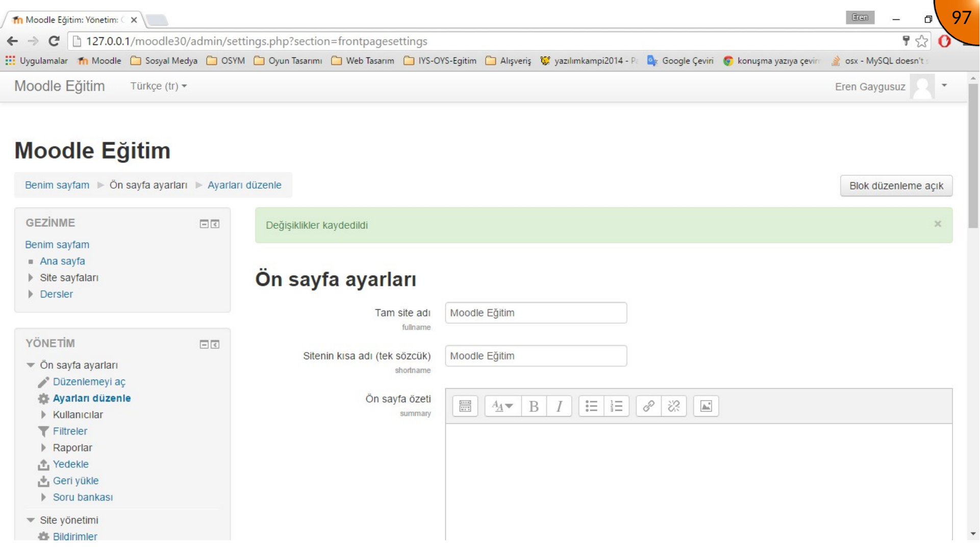The width and height of the screenshot is (980, 551).
Task: Remove link with the unlink icon
Action: (x=674, y=406)
